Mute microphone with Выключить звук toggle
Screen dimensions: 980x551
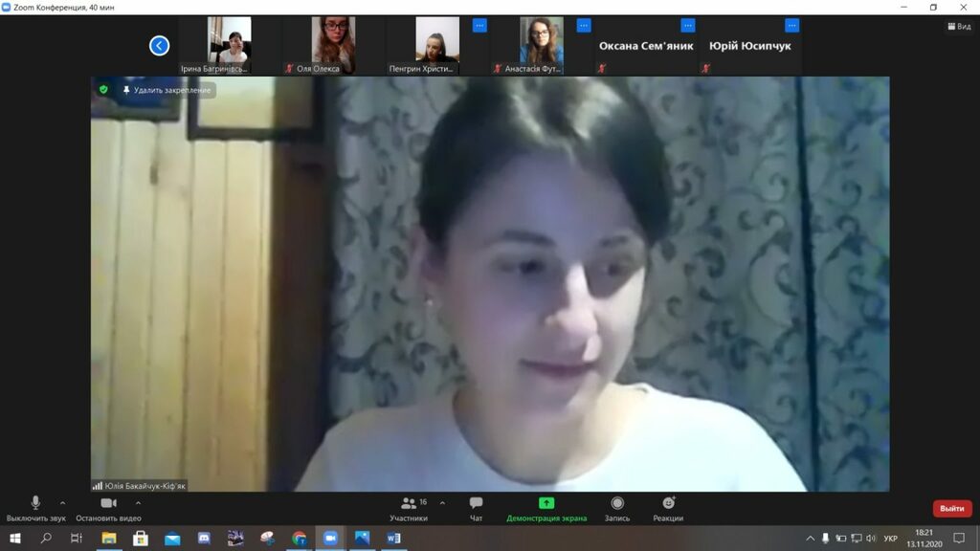pyautogui.click(x=35, y=509)
